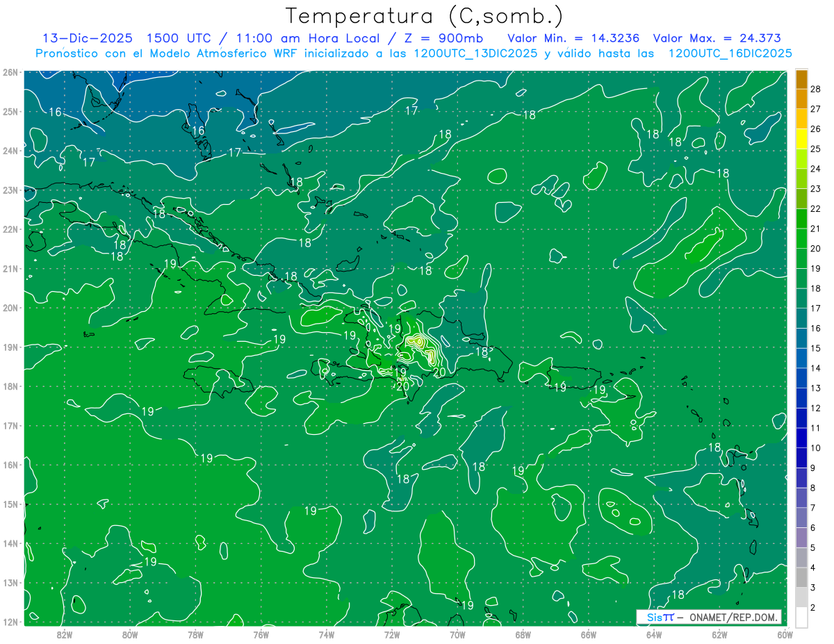Viewport: 834px width, 644px height.
Task: Click latitude axis label 15N
Action: click(x=10, y=504)
